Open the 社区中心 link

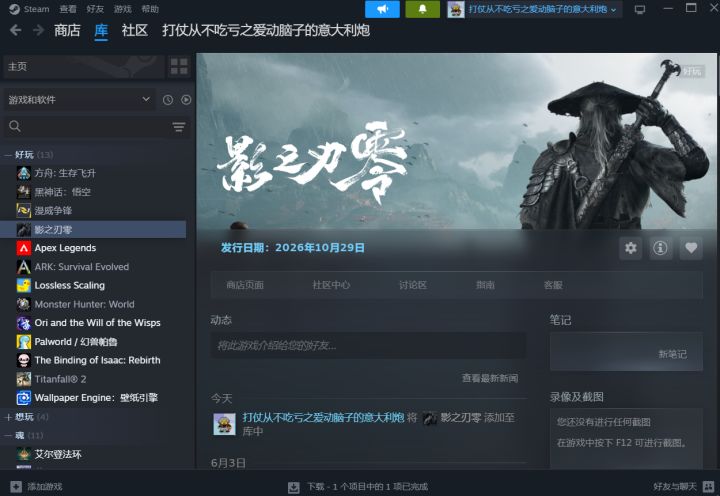(331, 285)
